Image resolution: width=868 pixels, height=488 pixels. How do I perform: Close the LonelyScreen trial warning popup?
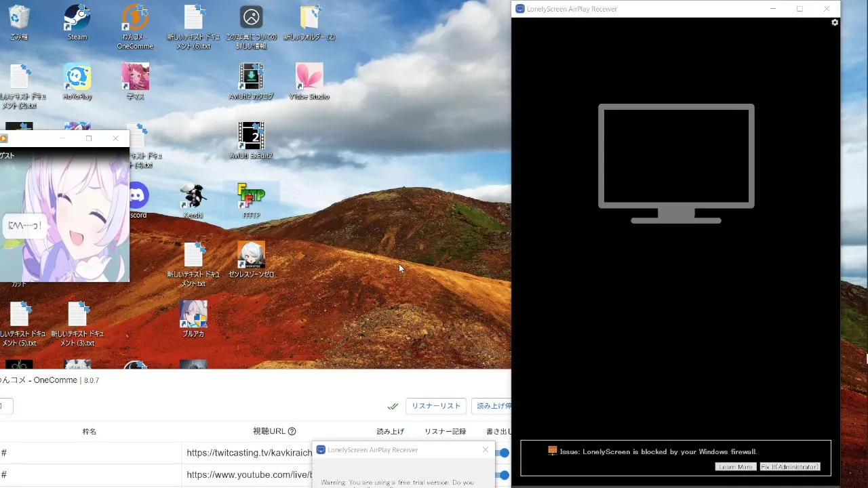point(486,449)
